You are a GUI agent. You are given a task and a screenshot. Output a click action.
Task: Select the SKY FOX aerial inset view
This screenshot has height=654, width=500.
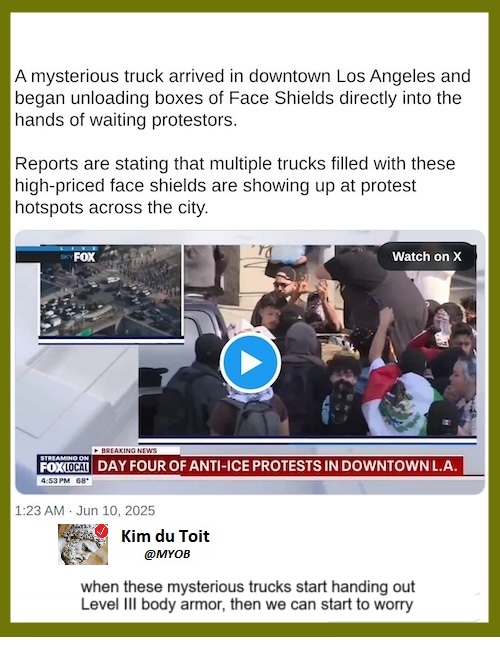(111, 291)
